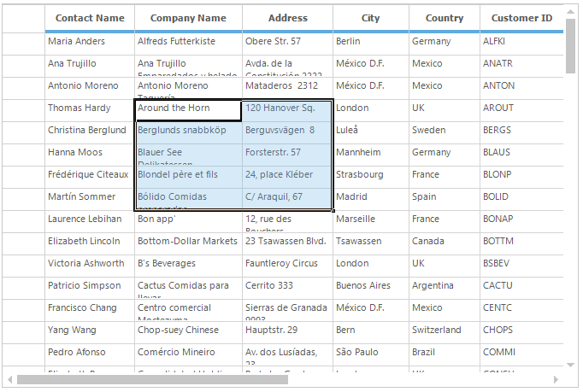
Task: Sort by the Contact Name column header
Action: (x=90, y=18)
